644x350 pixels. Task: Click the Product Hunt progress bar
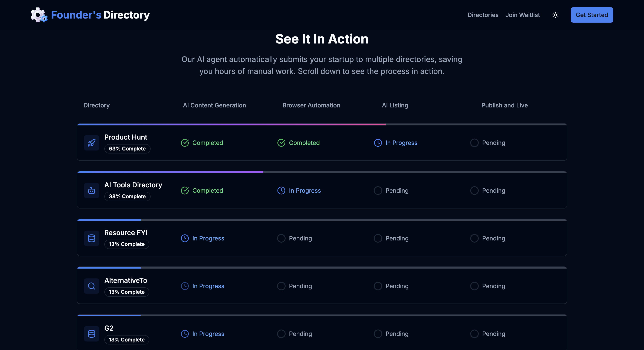(x=322, y=124)
